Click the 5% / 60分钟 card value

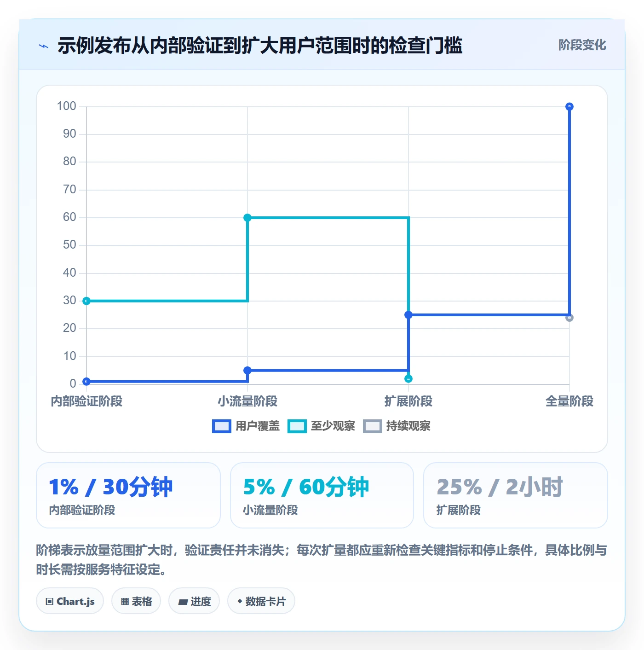click(306, 487)
